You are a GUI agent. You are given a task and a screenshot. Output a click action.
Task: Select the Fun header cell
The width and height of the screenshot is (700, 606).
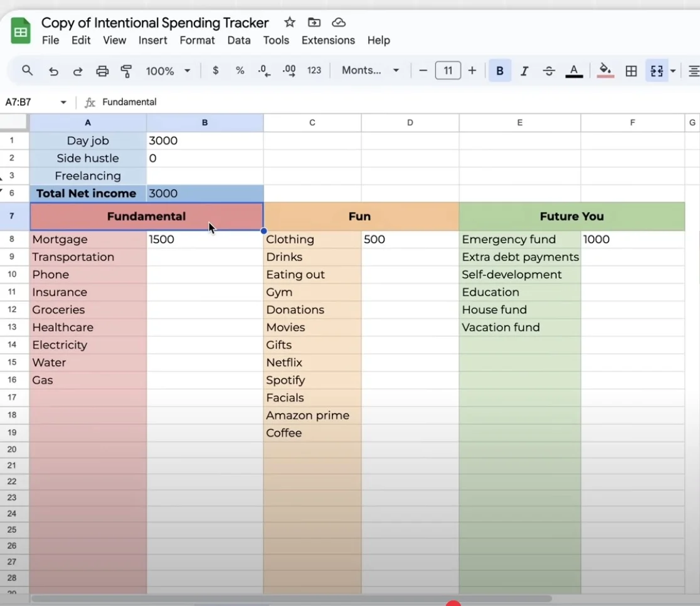coord(361,216)
